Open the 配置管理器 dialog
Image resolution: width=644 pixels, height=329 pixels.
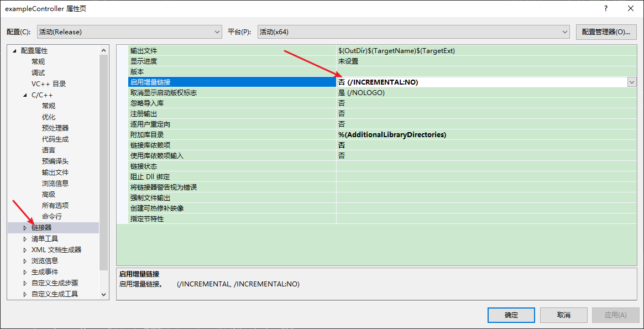coord(606,32)
